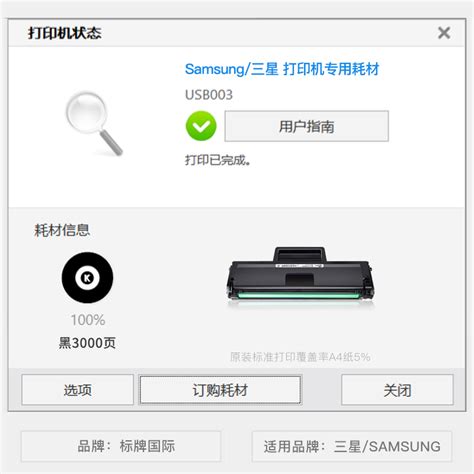The width and height of the screenshot is (474, 474).
Task: Click the toner cartridge image
Action: pyautogui.click(x=299, y=275)
